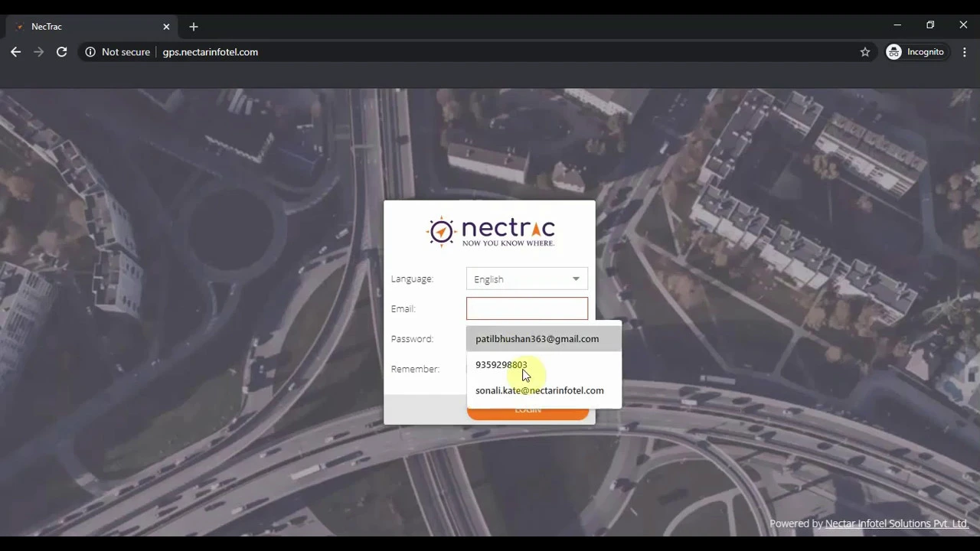Choose patilbhushan363@gmail.com suggestion
The height and width of the screenshot is (551, 980).
point(544,339)
